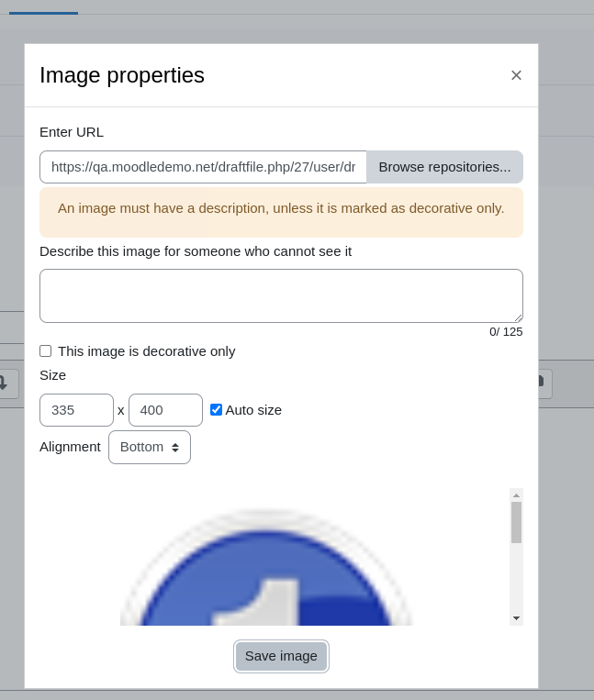Click the Save image button

click(281, 656)
